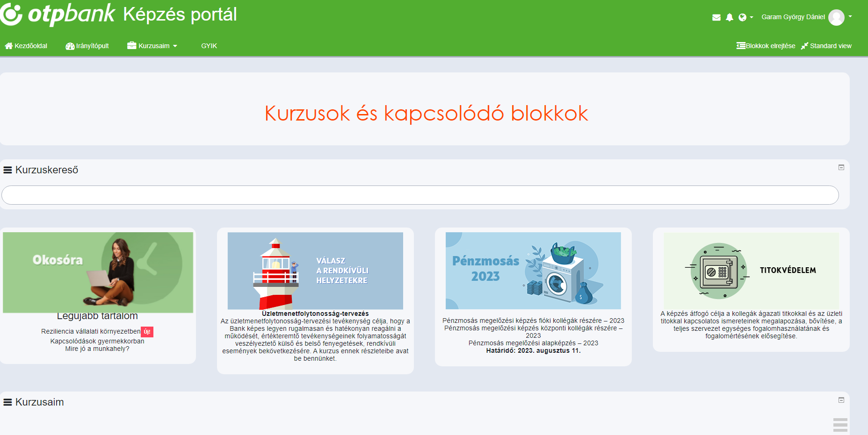Viewport: 868px width, 435px height.
Task: Open Pénzmosás megelőzési képzés központi kollégák link
Action: tap(533, 332)
